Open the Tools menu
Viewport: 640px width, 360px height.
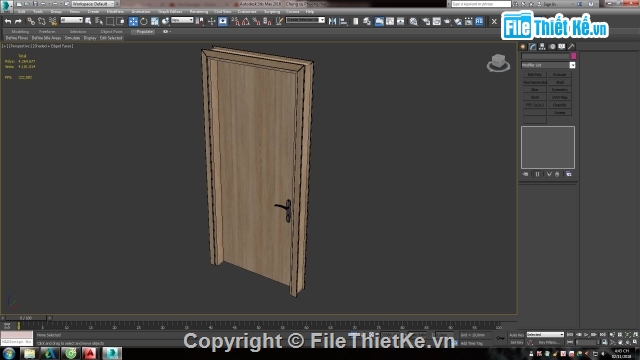38,11
